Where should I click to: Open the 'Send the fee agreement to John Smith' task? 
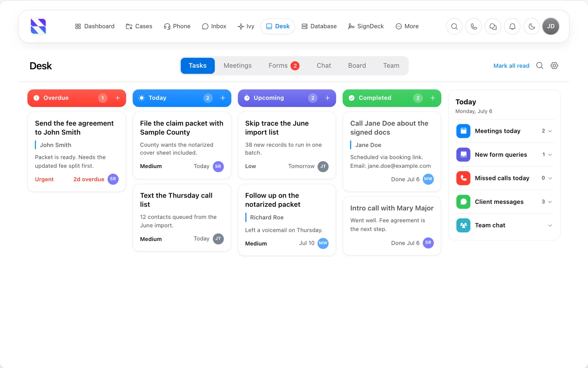[77, 152]
